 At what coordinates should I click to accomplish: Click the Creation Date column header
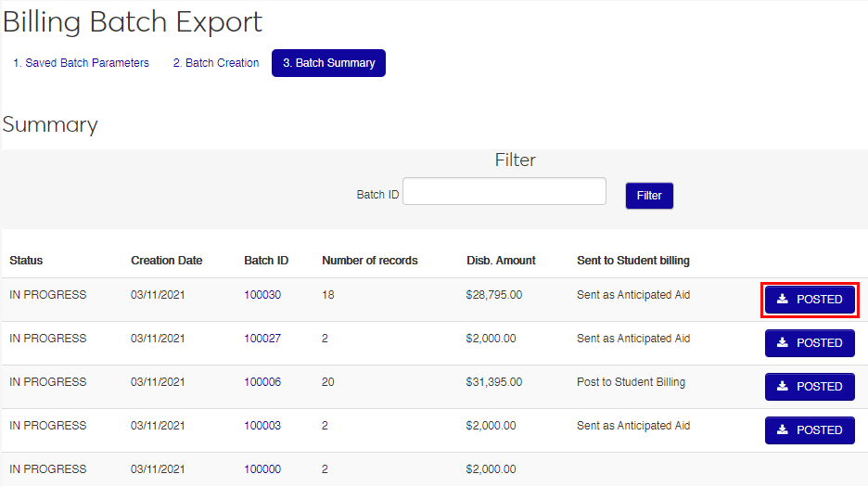[166, 261]
